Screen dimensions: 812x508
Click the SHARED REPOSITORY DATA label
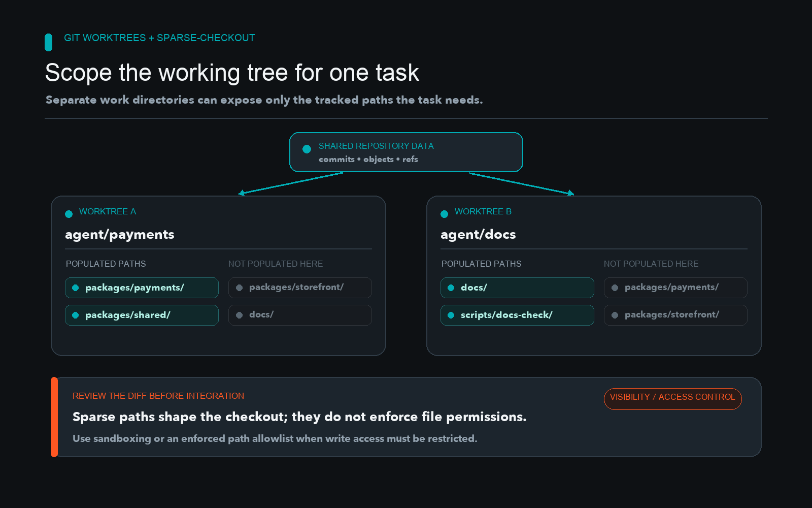click(x=376, y=146)
